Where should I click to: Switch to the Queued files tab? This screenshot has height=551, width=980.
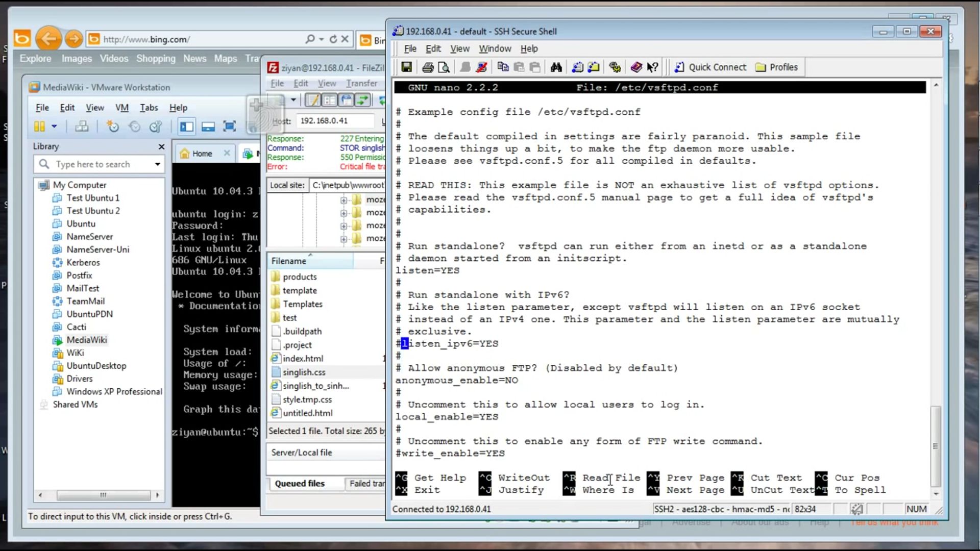pyautogui.click(x=300, y=484)
